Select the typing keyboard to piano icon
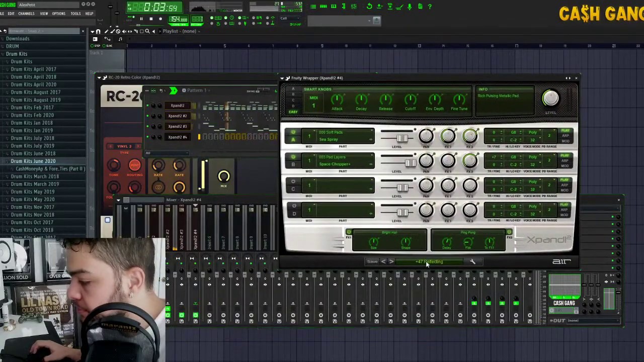This screenshot has width=644, height=362. point(218,18)
